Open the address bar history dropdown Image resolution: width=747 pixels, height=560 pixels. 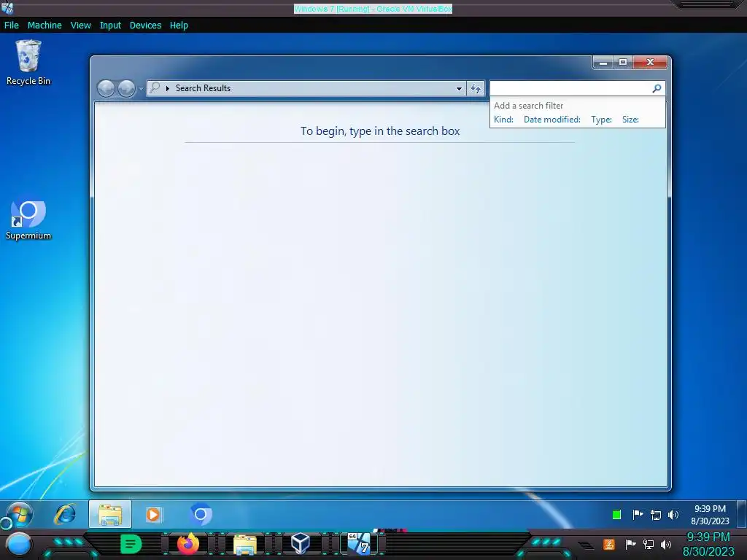coord(459,88)
